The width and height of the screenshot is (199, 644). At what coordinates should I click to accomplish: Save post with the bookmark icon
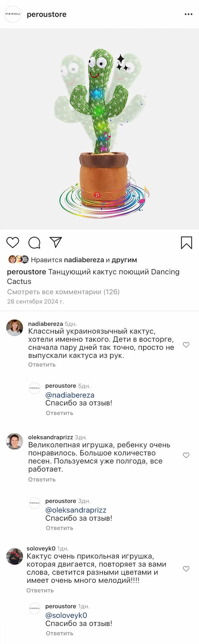(186, 243)
